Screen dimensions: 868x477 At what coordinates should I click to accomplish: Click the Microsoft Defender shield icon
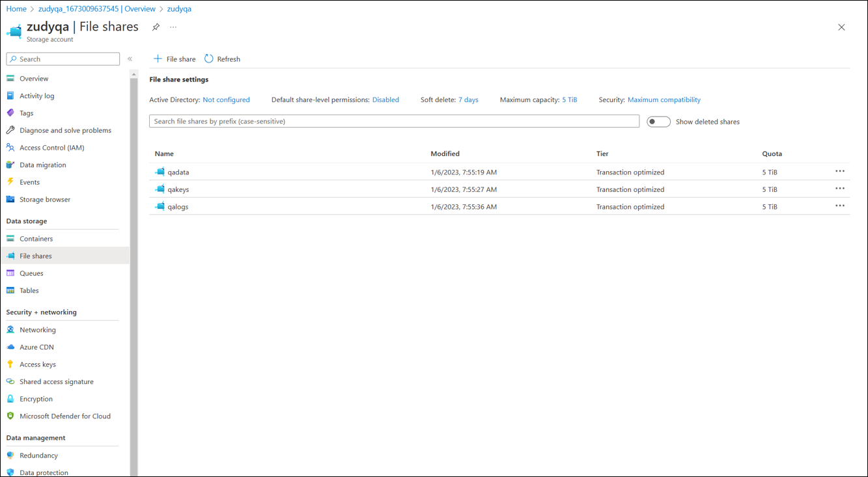tap(10, 416)
